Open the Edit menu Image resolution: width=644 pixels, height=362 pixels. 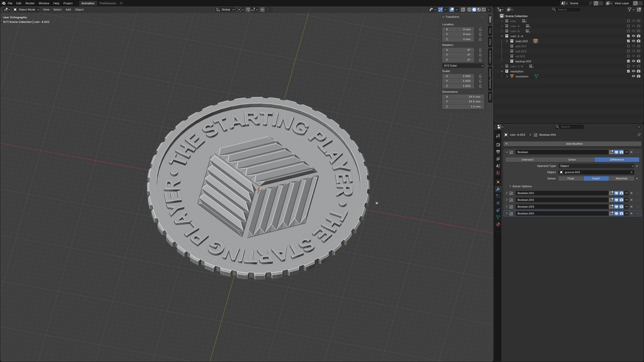point(18,3)
